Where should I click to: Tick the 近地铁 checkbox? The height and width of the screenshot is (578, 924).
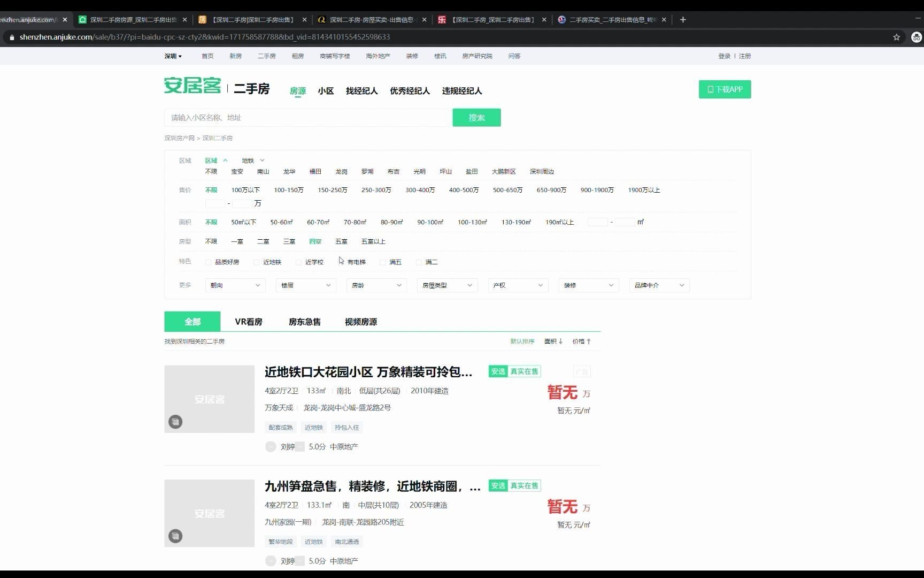pyautogui.click(x=257, y=262)
